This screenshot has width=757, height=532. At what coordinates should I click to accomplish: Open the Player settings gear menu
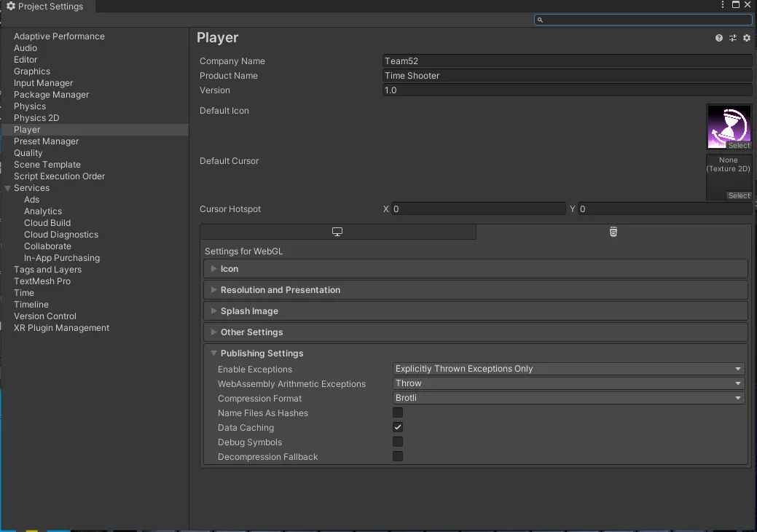pyautogui.click(x=747, y=38)
